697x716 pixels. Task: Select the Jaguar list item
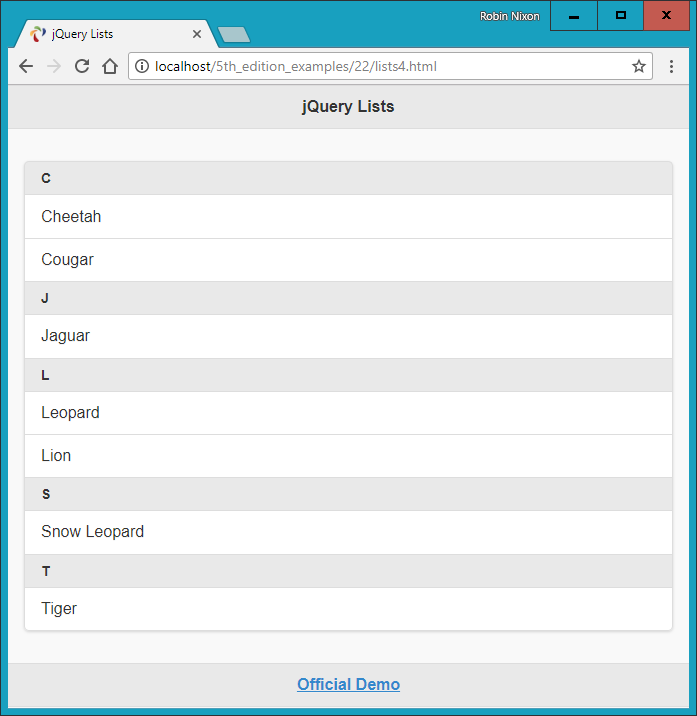pos(348,336)
